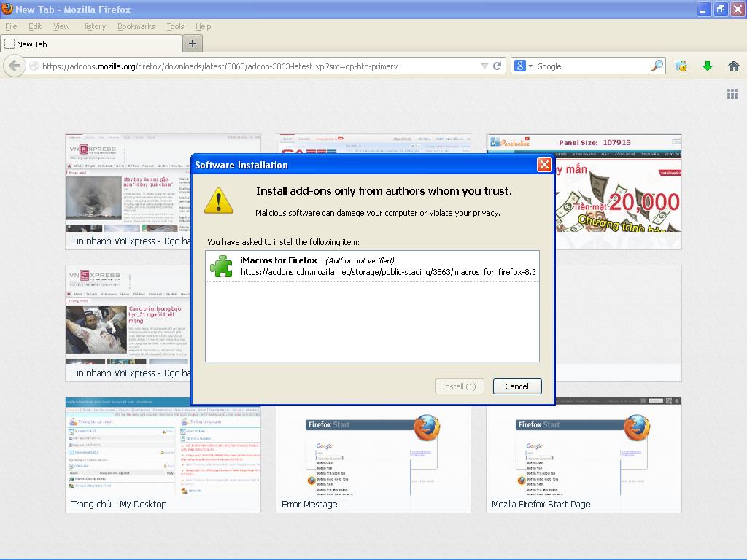Open the Bookmarks menu
The image size is (747, 560).
pos(136,26)
